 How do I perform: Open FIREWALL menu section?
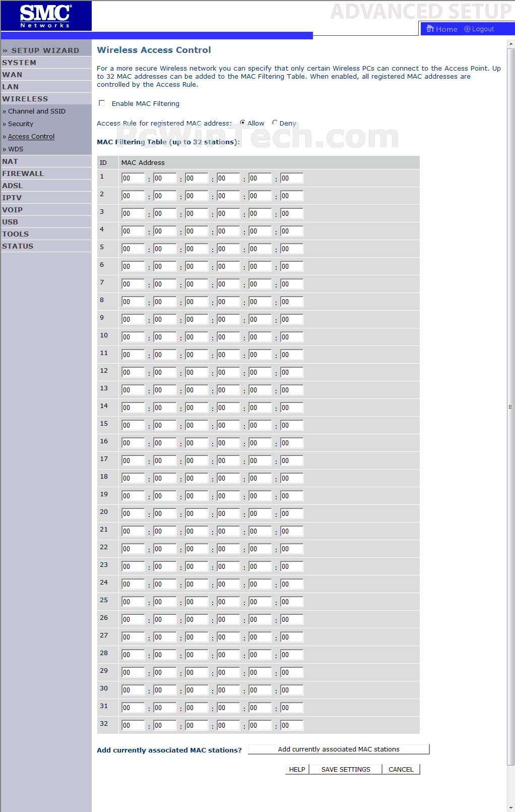[x=23, y=173]
